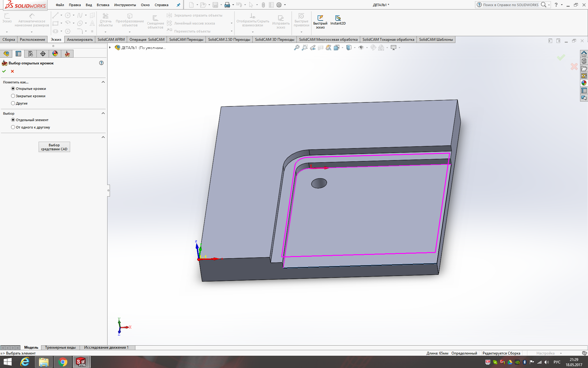588x368 pixels.
Task: Click red X to cancel selection
Action: [12, 71]
